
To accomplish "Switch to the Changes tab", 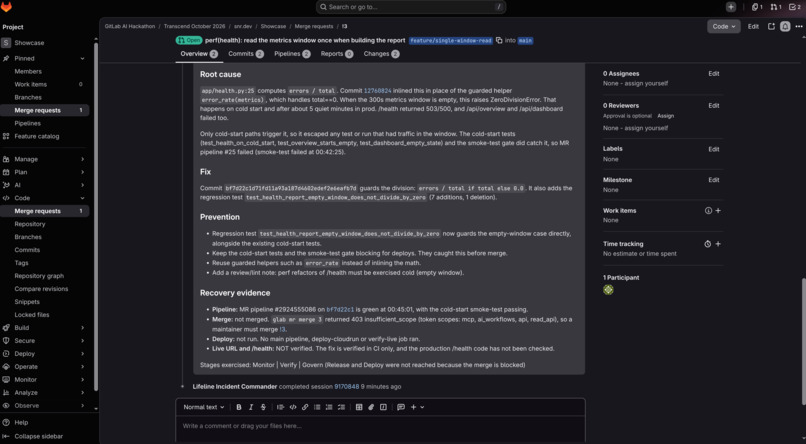I will 381,54.
